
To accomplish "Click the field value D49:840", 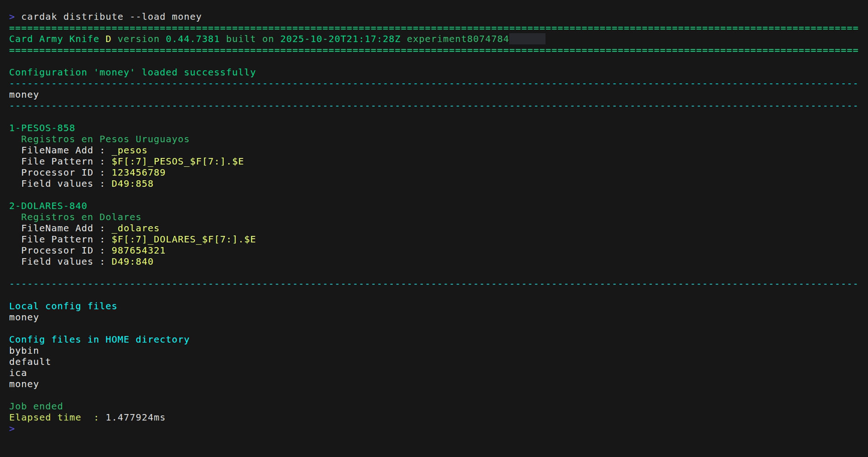I will click(x=132, y=262).
